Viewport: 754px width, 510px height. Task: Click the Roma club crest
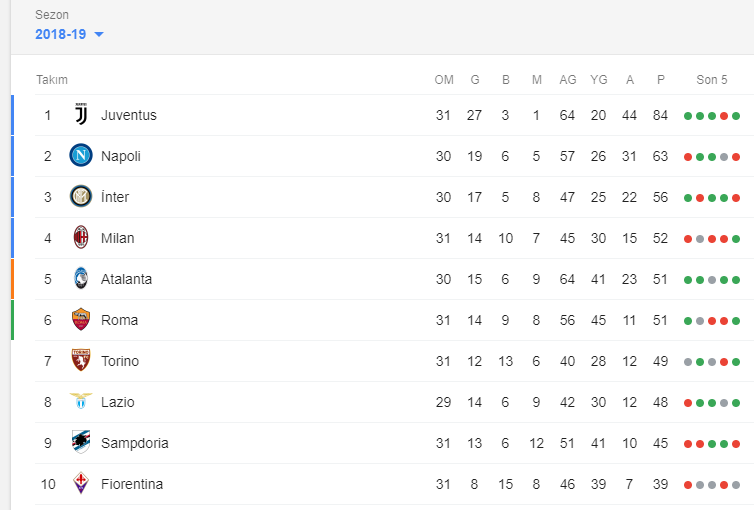point(81,320)
